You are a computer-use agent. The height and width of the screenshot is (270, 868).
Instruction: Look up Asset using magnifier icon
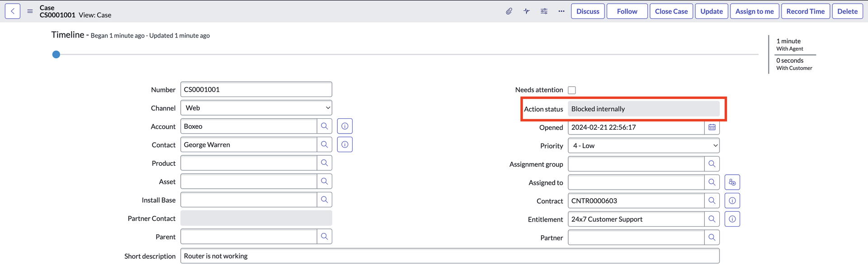tap(325, 182)
